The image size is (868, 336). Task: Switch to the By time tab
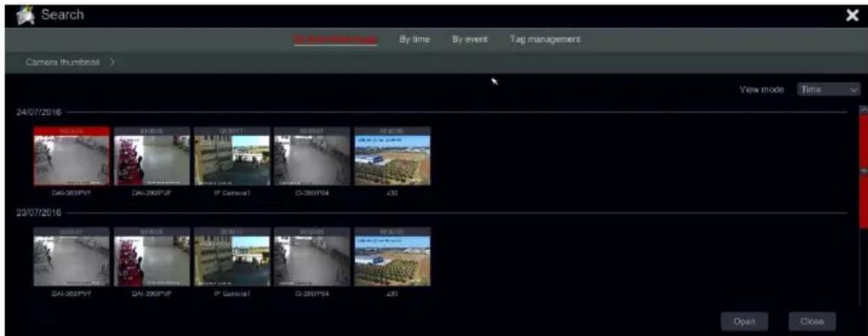(x=414, y=39)
